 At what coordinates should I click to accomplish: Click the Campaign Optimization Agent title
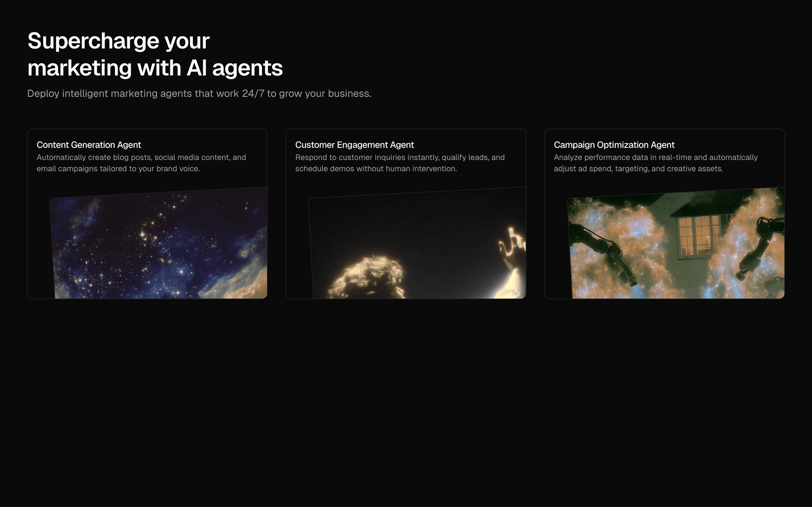pos(614,145)
